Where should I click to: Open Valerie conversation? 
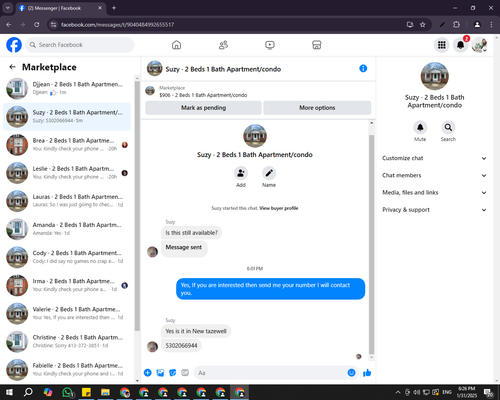(67, 313)
